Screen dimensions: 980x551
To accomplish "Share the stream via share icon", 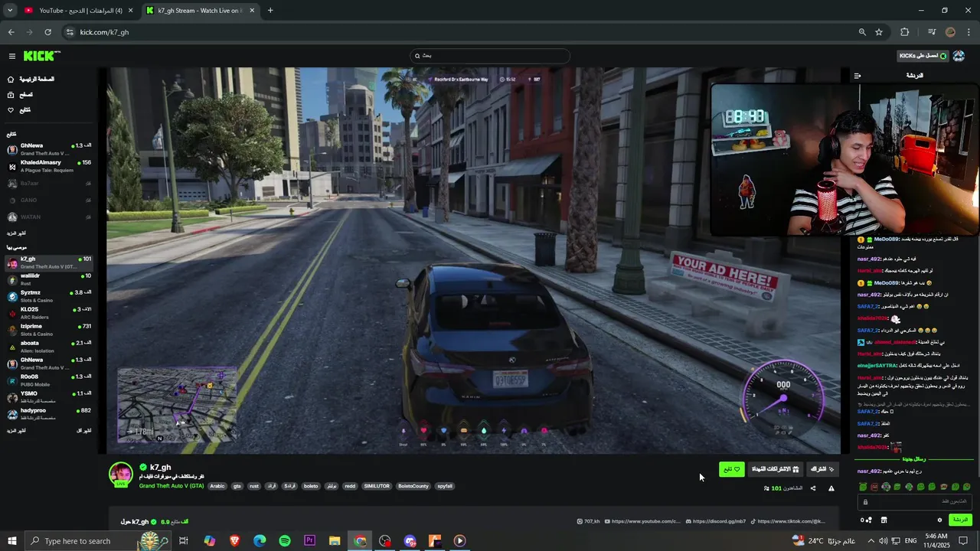I will pyautogui.click(x=813, y=488).
